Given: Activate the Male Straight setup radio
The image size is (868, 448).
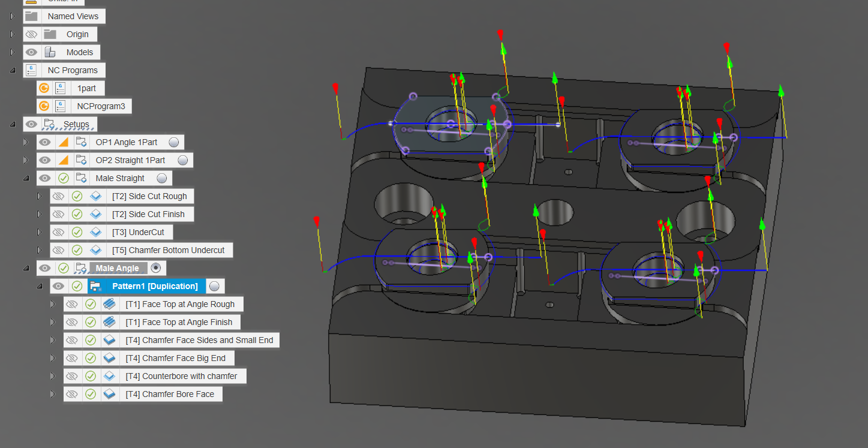Looking at the screenshot, I should [x=161, y=178].
